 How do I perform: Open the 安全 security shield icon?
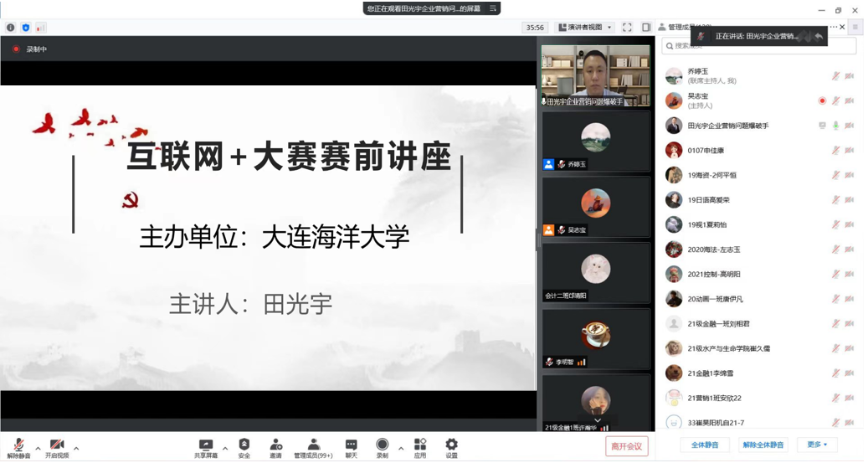(x=244, y=446)
